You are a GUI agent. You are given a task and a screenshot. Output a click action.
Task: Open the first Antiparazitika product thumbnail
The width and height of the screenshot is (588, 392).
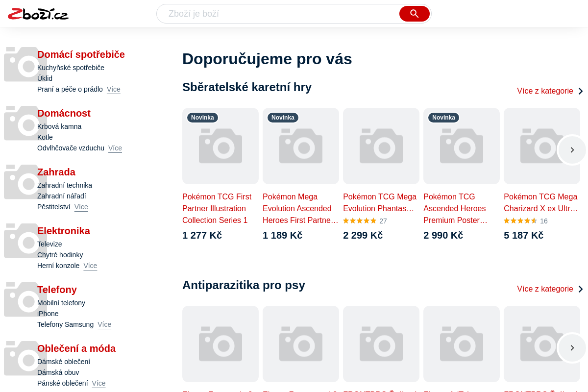[220, 344]
